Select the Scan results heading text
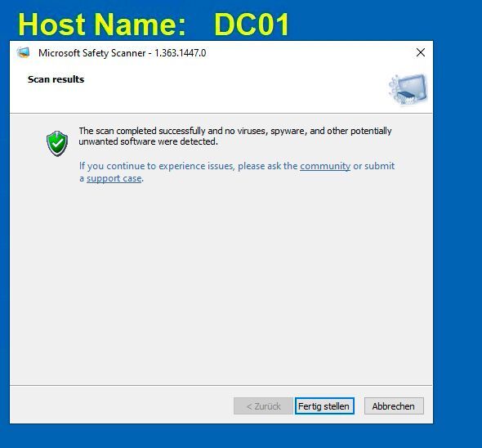 pos(56,79)
